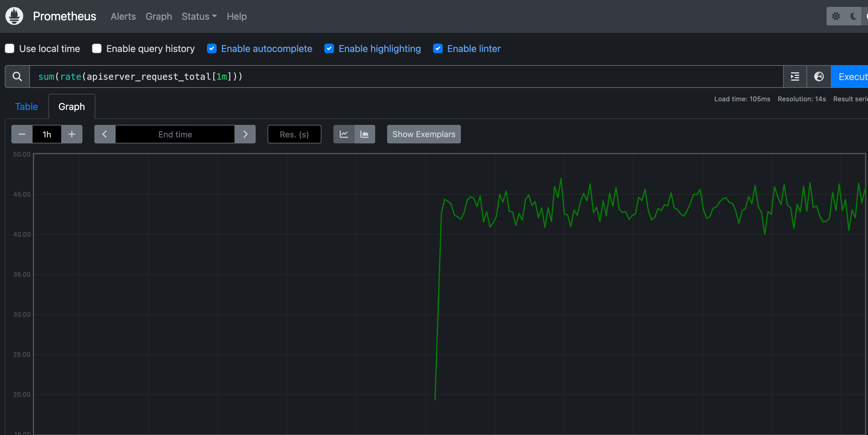The width and height of the screenshot is (868, 435).
Task: Enable the Enable query history checkbox
Action: [97, 48]
